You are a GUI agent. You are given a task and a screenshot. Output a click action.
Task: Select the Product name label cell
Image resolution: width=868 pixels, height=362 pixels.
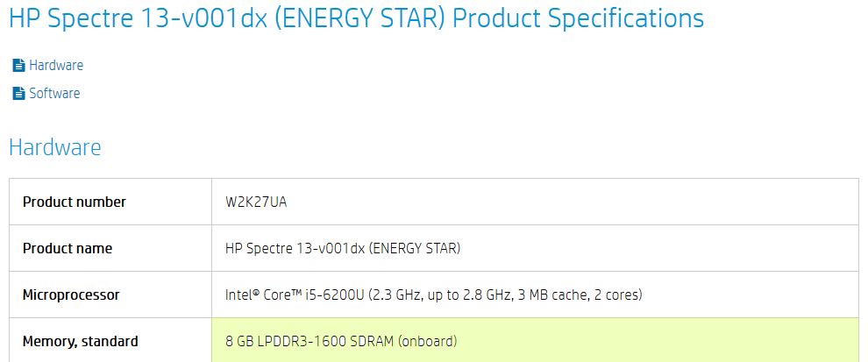[68, 248]
